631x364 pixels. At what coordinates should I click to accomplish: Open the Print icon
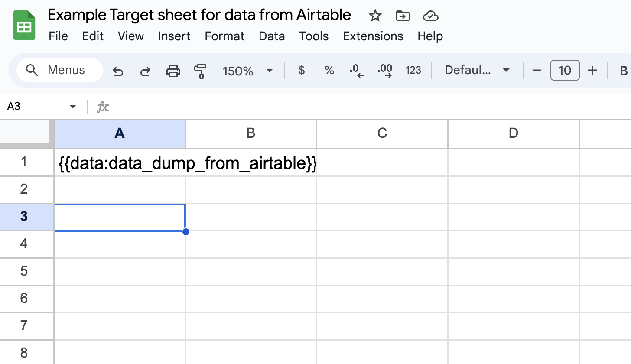(173, 70)
